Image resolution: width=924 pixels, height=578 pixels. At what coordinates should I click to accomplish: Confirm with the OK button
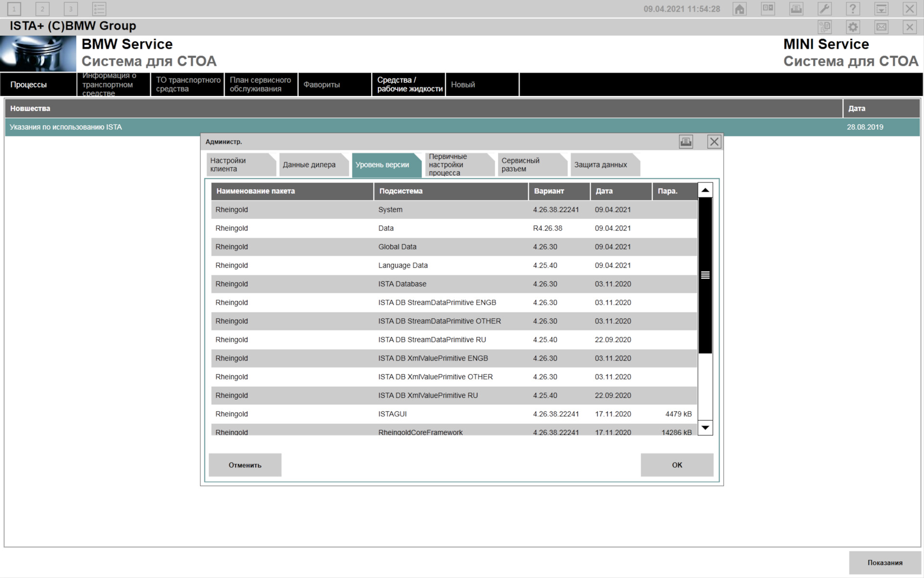(677, 465)
